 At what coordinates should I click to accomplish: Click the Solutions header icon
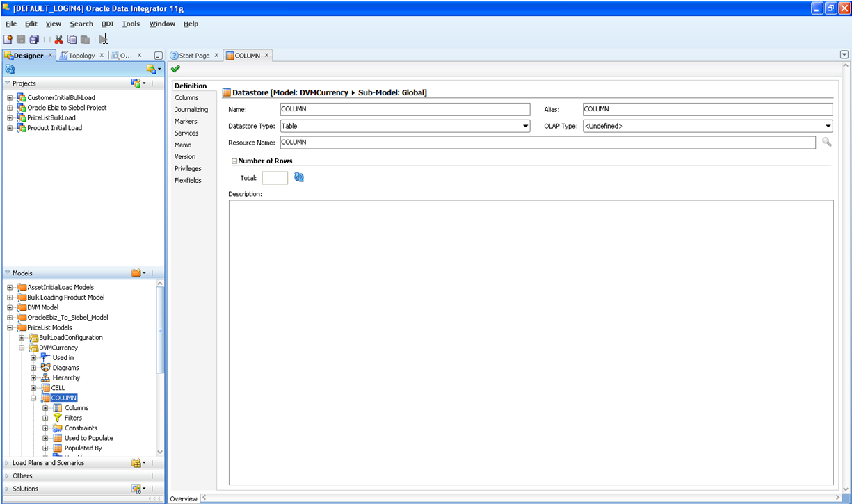(138, 489)
